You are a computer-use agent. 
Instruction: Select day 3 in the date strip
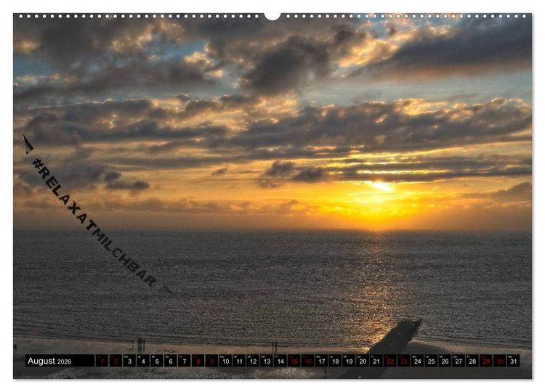click(129, 361)
